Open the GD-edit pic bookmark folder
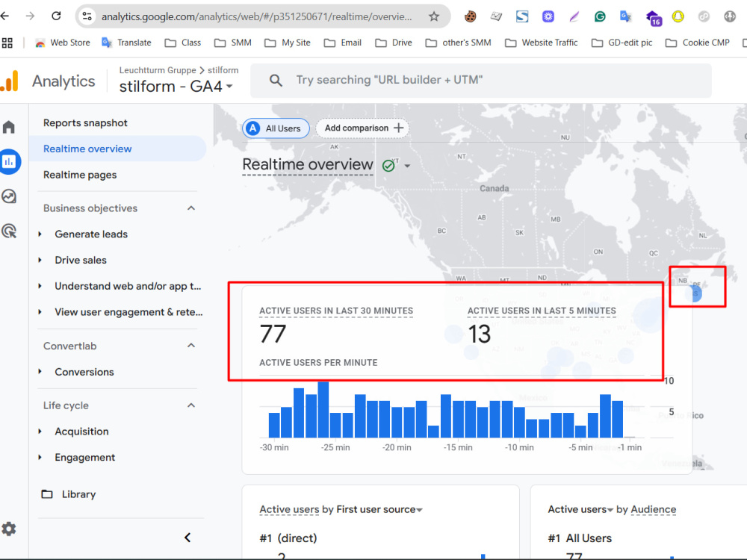The width and height of the screenshot is (747, 560). pos(622,43)
